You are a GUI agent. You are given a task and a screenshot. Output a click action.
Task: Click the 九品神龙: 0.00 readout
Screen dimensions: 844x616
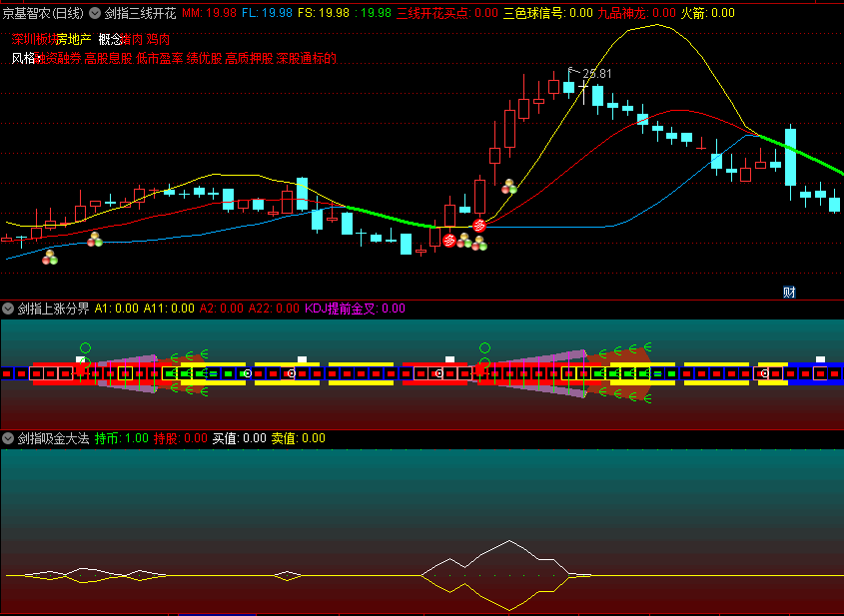[x=637, y=13]
